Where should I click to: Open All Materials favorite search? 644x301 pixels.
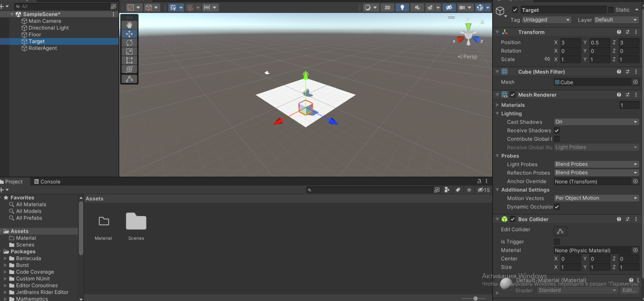pos(31,204)
